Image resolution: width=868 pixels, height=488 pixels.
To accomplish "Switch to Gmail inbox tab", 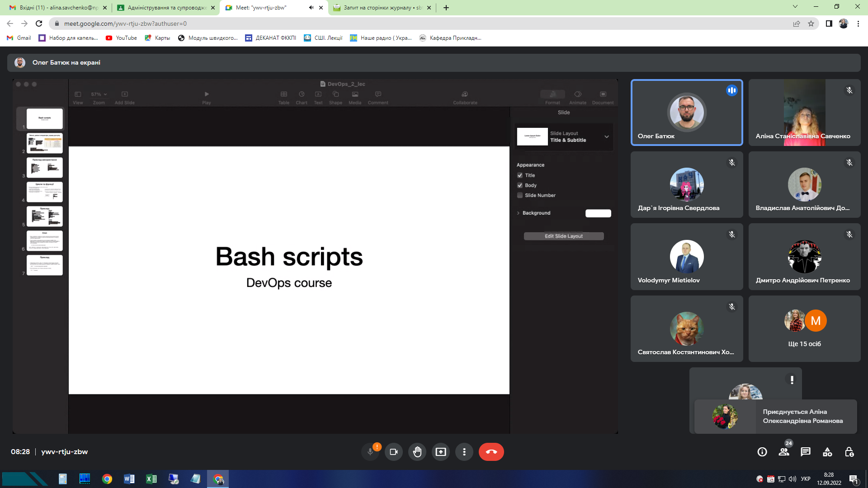I will (58, 8).
